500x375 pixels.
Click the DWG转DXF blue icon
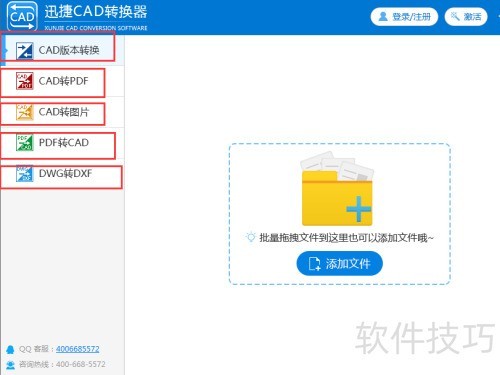coord(25,174)
